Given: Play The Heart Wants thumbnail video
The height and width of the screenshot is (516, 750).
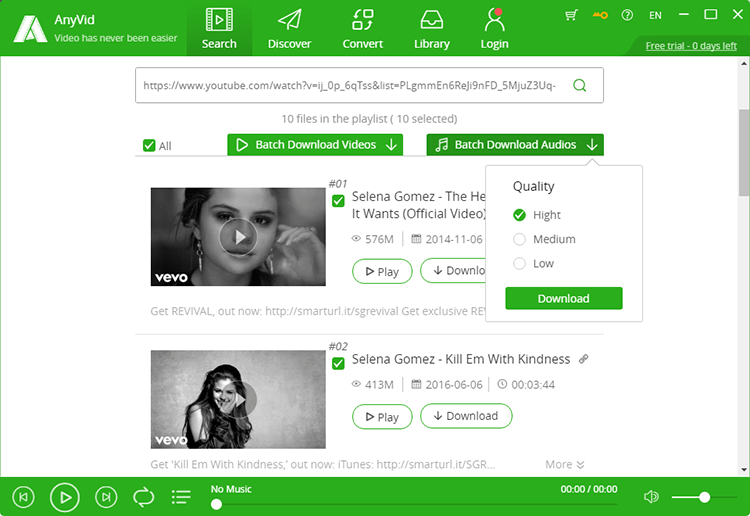Looking at the screenshot, I should click(238, 237).
